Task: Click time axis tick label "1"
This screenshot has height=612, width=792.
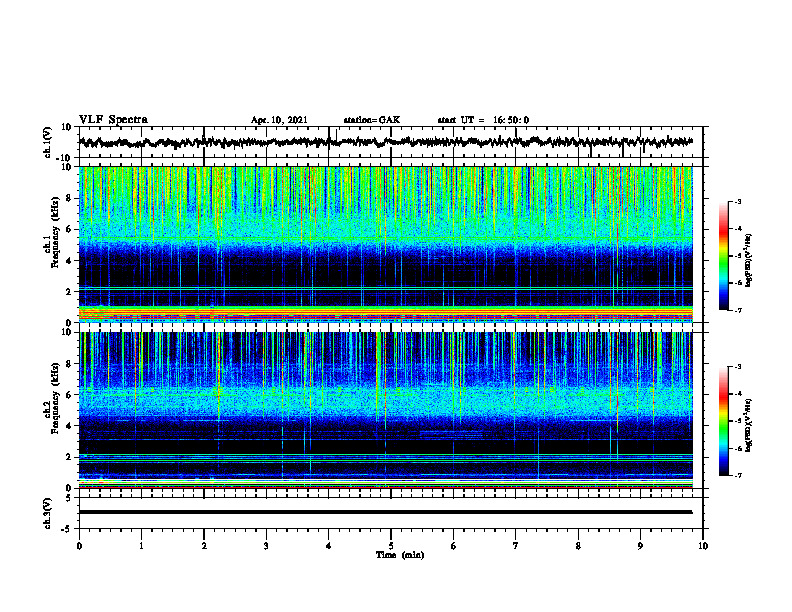Action: tap(141, 546)
